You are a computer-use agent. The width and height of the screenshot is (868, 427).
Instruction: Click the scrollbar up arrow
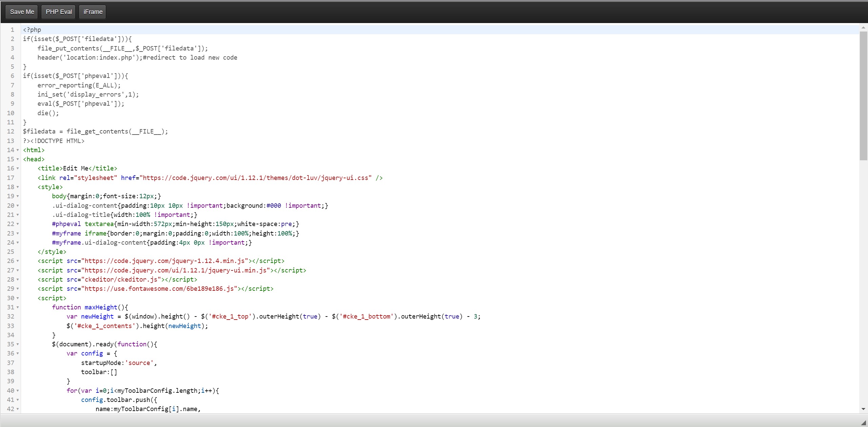[x=863, y=28]
